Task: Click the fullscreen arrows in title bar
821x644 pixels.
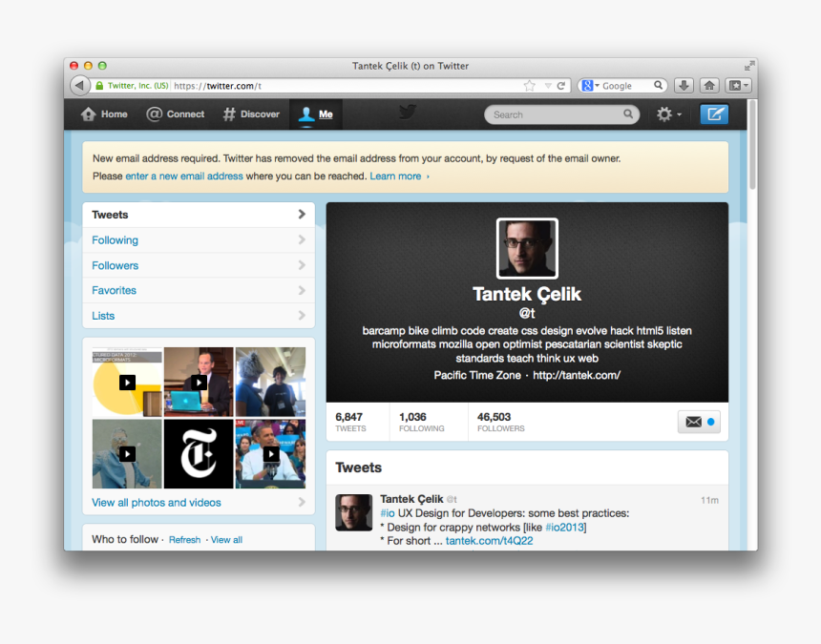Action: pos(749,66)
